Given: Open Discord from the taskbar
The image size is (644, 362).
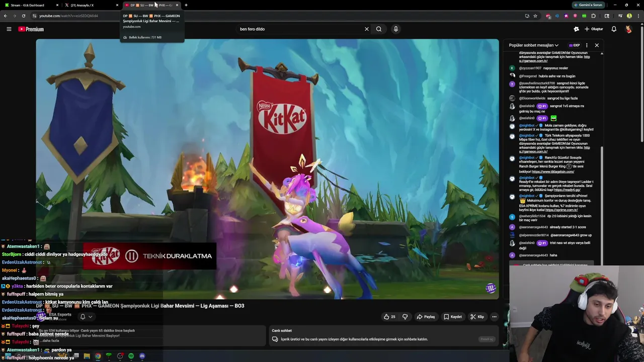Looking at the screenshot, I should (142, 356).
